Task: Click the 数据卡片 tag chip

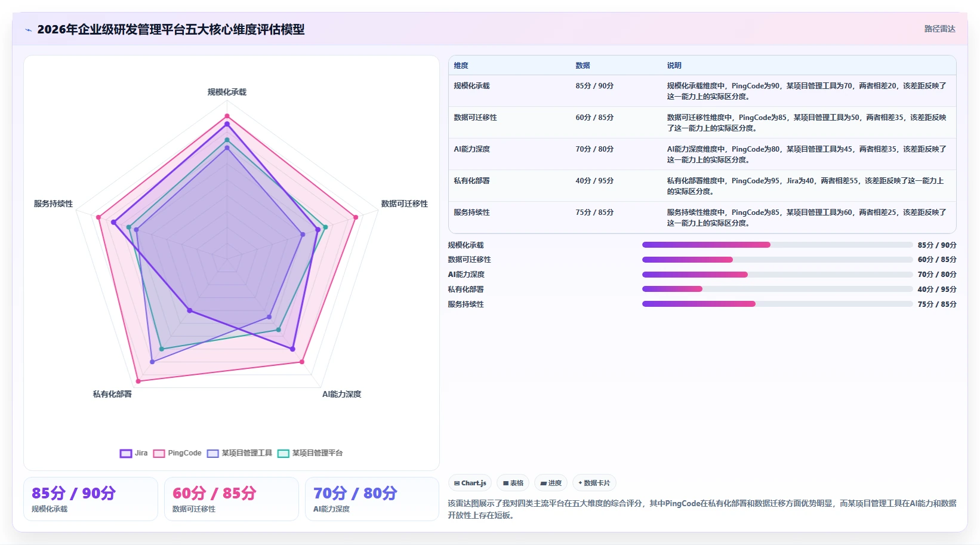Action: coord(594,483)
